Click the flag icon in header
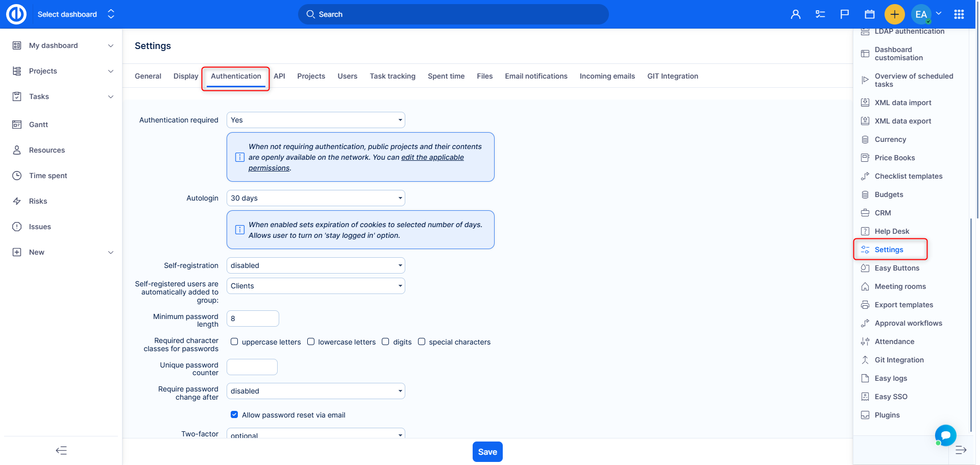Viewport: 980px width, 465px height. click(x=845, y=14)
